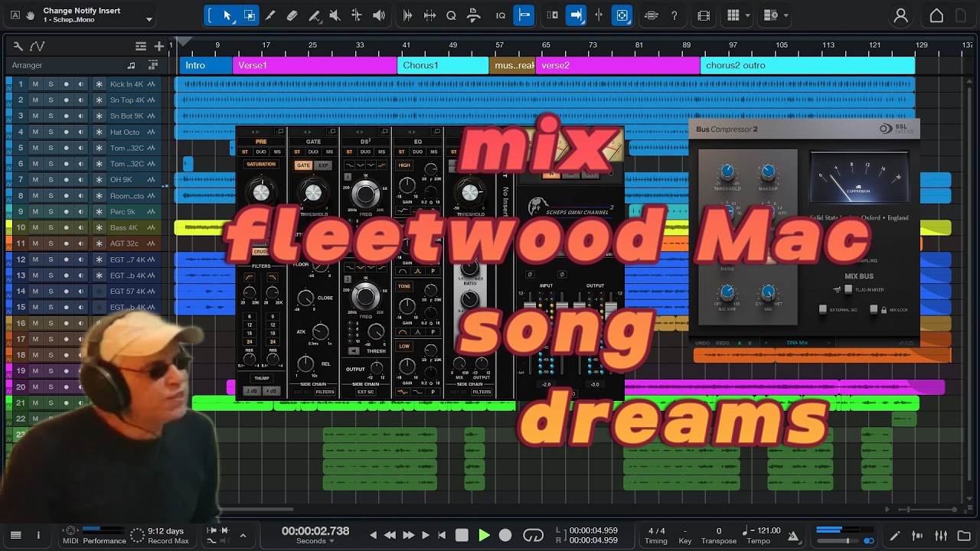This screenshot has height=551, width=980.
Task: Toggle input monitor on OH 9K track
Action: [x=81, y=180]
